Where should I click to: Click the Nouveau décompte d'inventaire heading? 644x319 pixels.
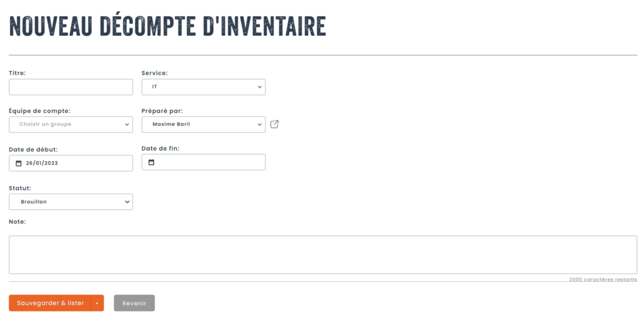(167, 26)
